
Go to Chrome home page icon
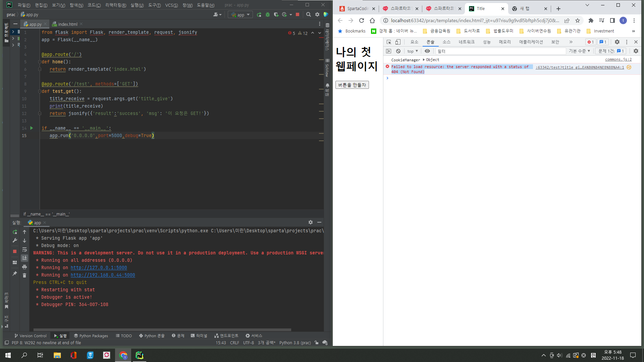pyautogui.click(x=372, y=20)
